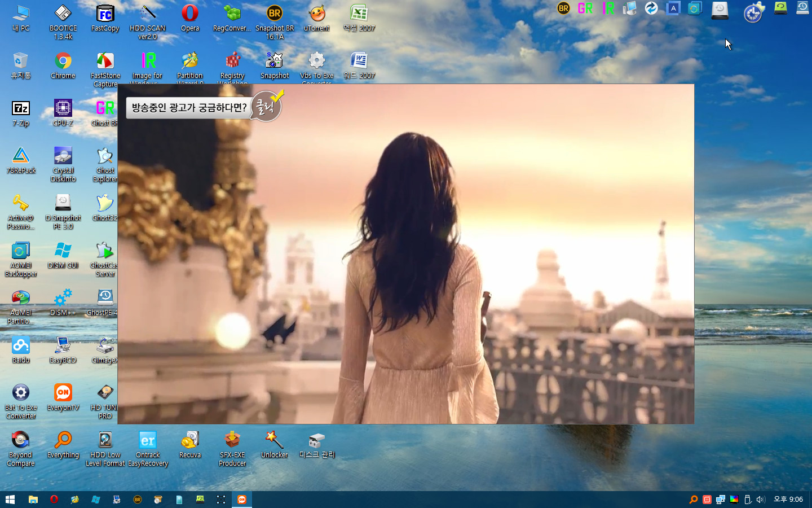This screenshot has height=508, width=812.
Task: Launch Opera from the desktop
Action: click(x=190, y=18)
